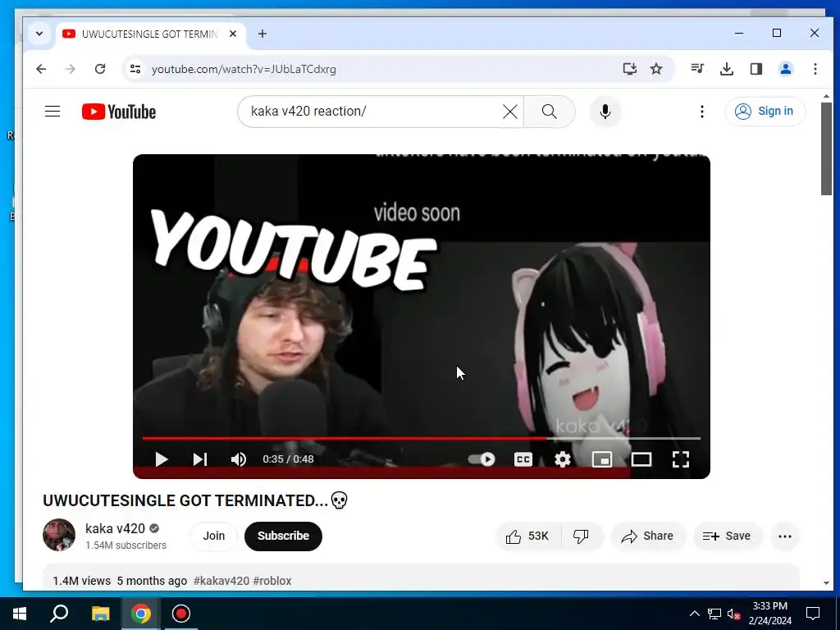Image resolution: width=840 pixels, height=630 pixels.
Task: Install YouTube app icon in address bar
Action: pos(629,69)
